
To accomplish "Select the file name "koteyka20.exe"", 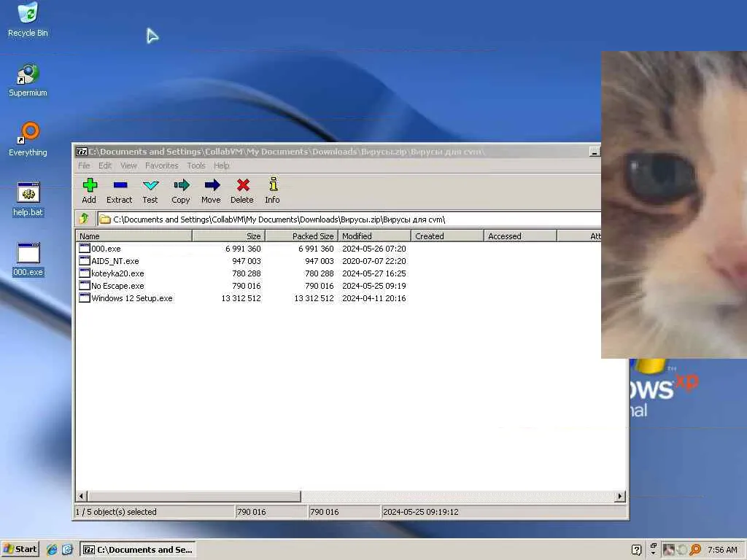I will pyautogui.click(x=117, y=273).
